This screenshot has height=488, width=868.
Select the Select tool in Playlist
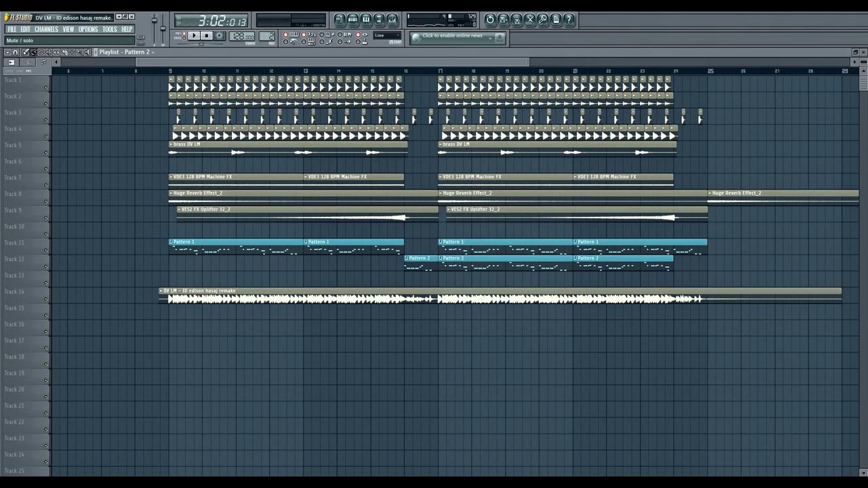(x=71, y=52)
